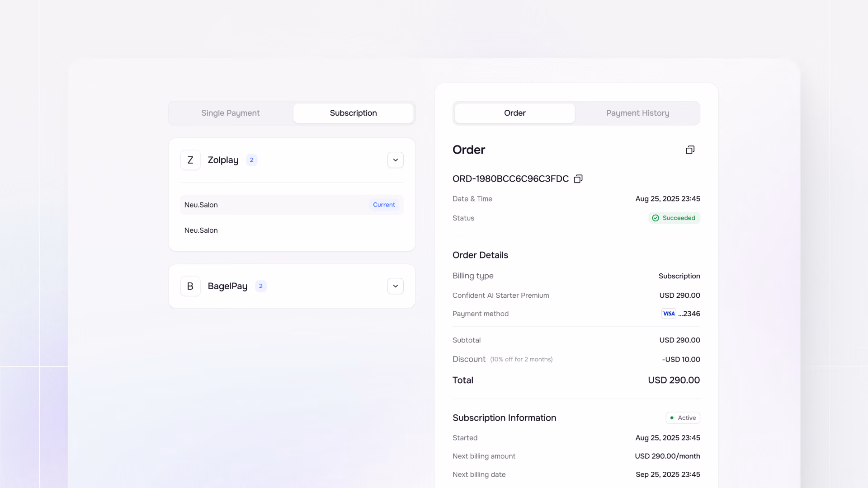Click the Current tag on Neu.Salon
The height and width of the screenshot is (488, 868).
[384, 205]
